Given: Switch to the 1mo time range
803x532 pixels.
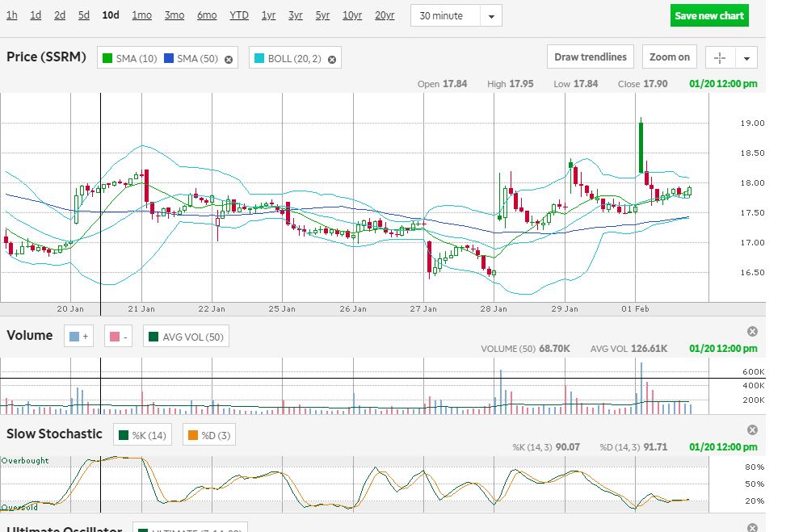Looking at the screenshot, I should tap(141, 15).
